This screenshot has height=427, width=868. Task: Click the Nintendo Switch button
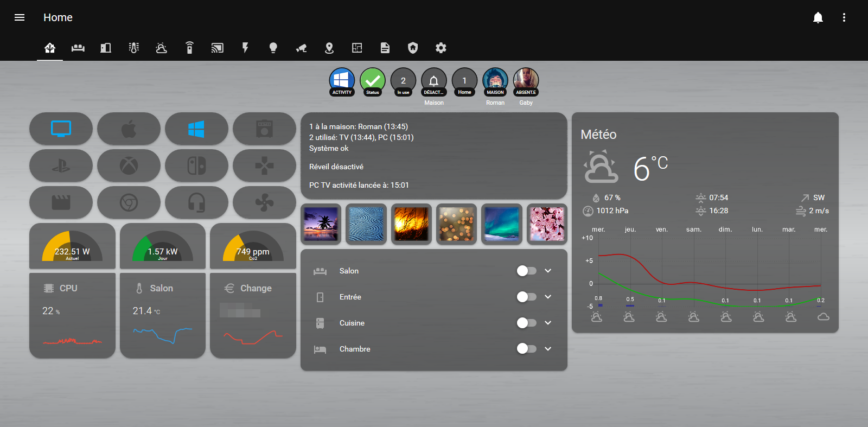click(196, 165)
